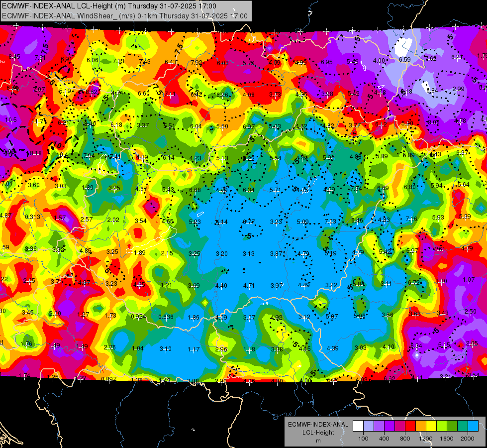The image size is (487, 448).
Task: Select the red legend swatch
Action: 410,426
